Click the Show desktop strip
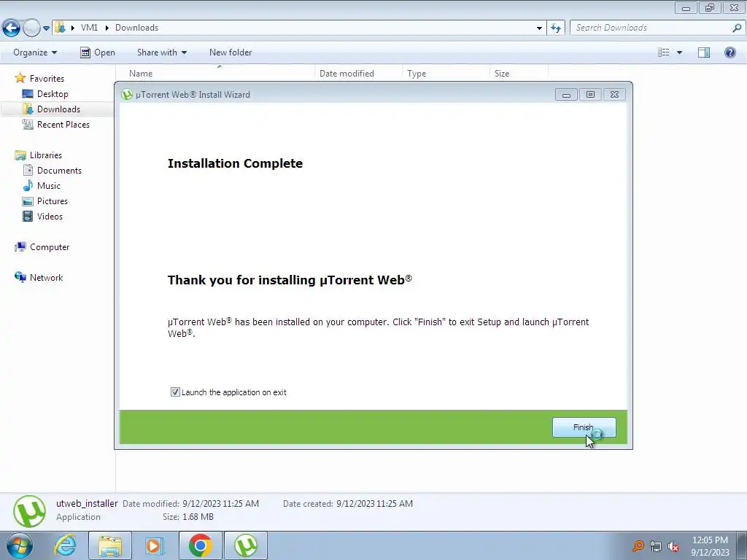The height and width of the screenshot is (560, 747). coord(742,545)
